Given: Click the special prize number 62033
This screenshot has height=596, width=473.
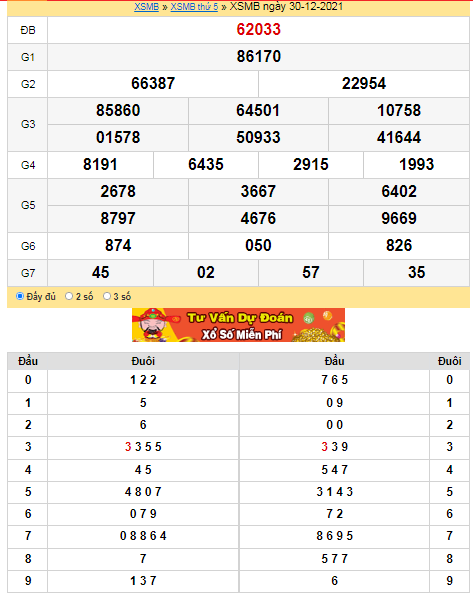Looking at the screenshot, I should [259, 30].
